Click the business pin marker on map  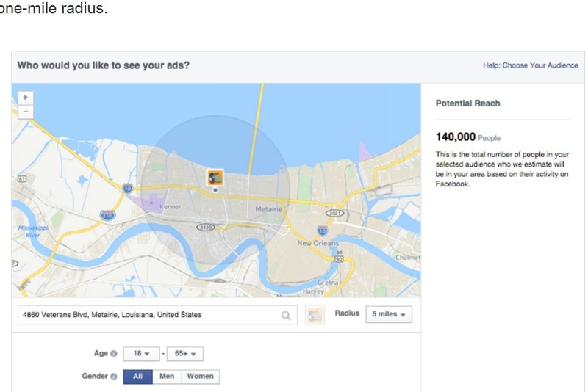coord(215,177)
